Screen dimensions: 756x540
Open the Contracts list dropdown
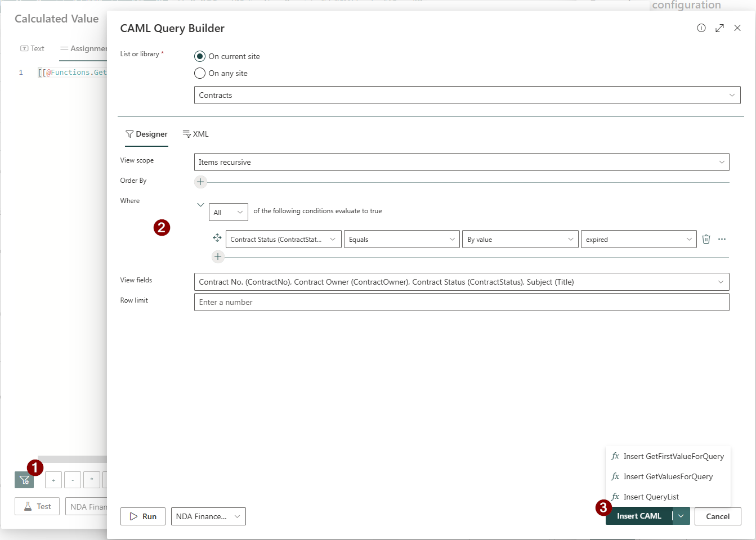(467, 95)
